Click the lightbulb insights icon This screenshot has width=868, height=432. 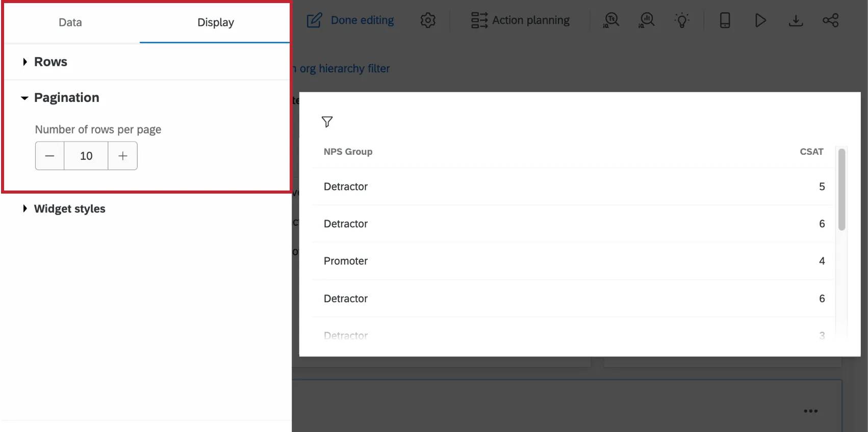pyautogui.click(x=682, y=20)
